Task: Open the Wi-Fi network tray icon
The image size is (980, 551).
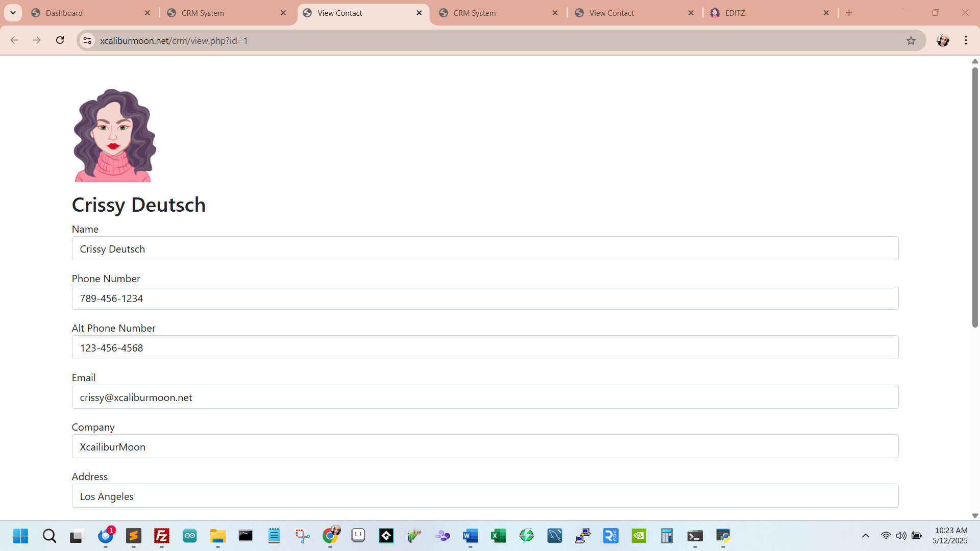Action: click(x=886, y=536)
